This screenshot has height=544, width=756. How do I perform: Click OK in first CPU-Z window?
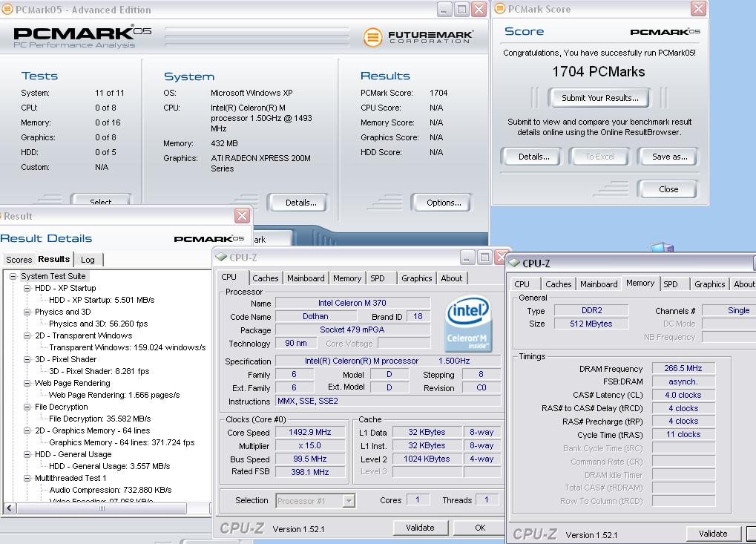(x=480, y=528)
